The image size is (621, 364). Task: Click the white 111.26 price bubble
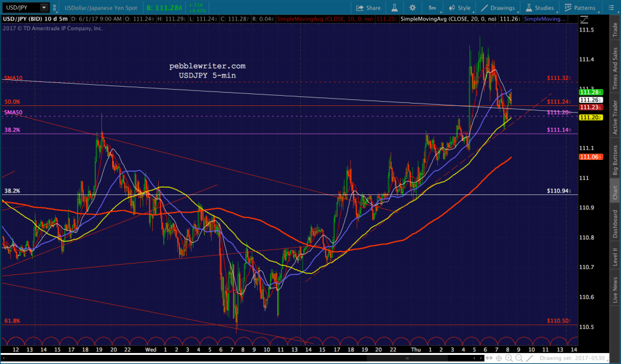tap(591, 100)
